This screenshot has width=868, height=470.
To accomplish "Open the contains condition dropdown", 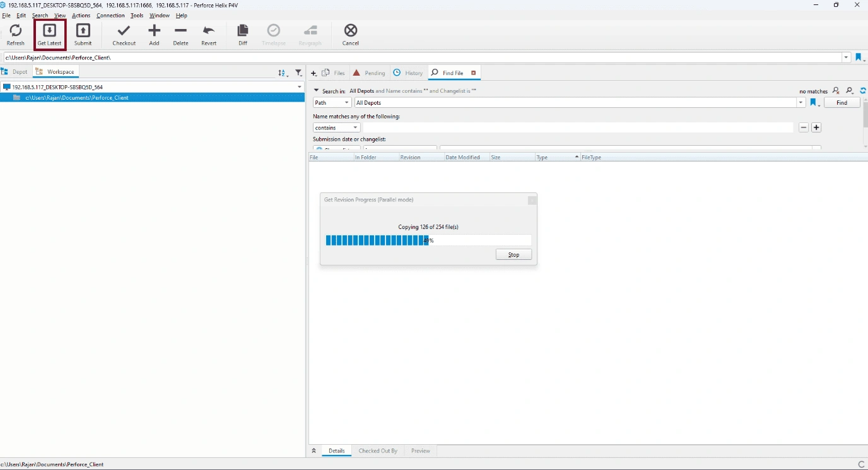I will 337,127.
